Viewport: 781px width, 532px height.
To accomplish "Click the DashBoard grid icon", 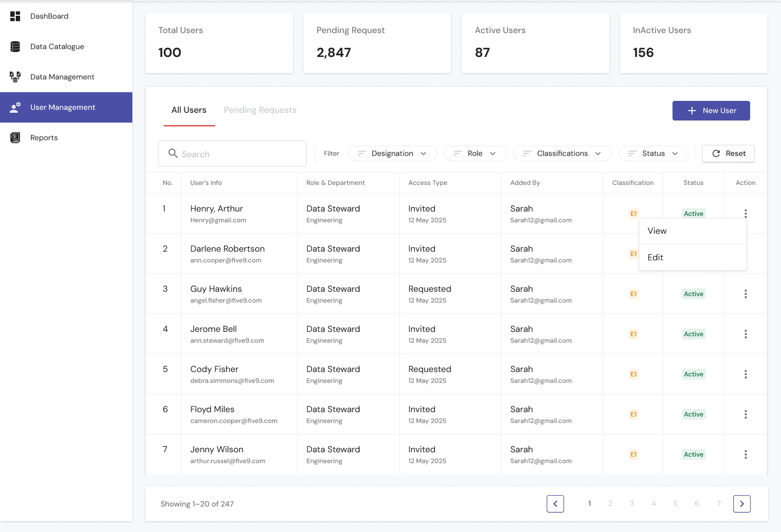I will [15, 16].
